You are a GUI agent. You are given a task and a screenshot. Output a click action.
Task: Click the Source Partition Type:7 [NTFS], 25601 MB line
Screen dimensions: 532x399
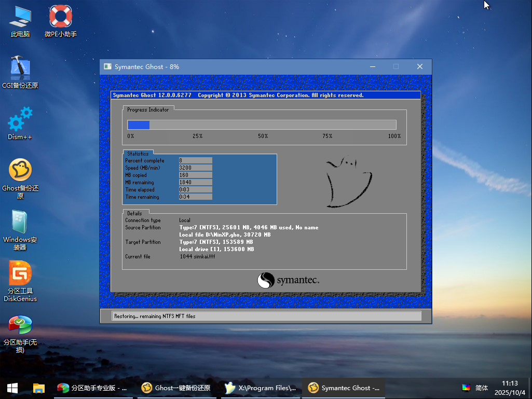click(x=249, y=227)
